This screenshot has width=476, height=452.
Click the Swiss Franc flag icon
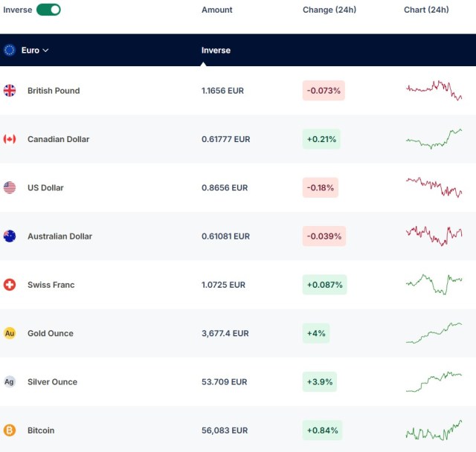pos(10,285)
